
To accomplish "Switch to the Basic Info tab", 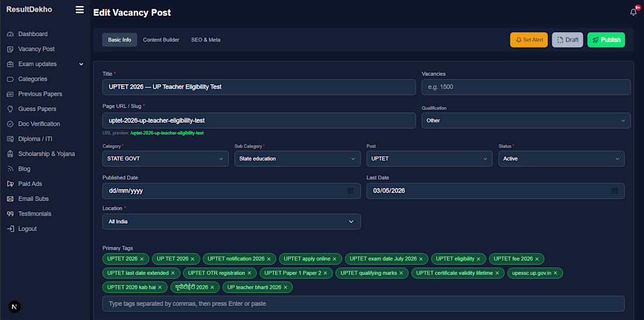I will point(119,40).
